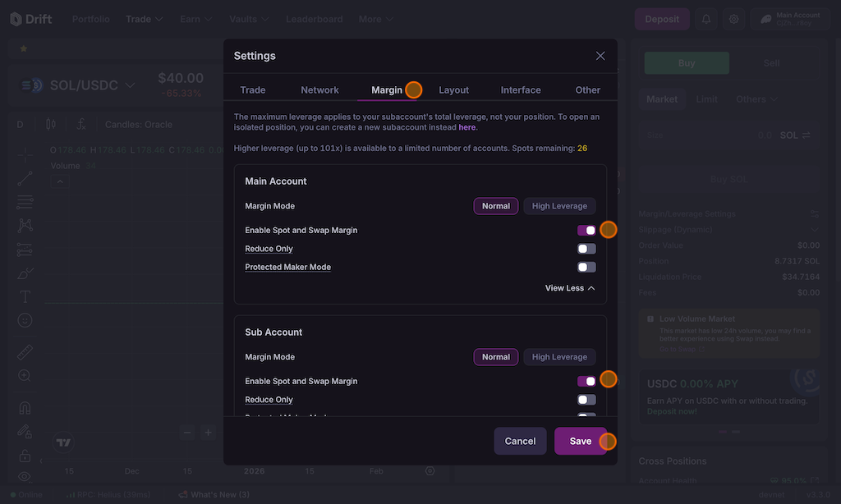
Task: Toggle Main Account Enable Spot and Swap Margin
Action: click(x=586, y=231)
